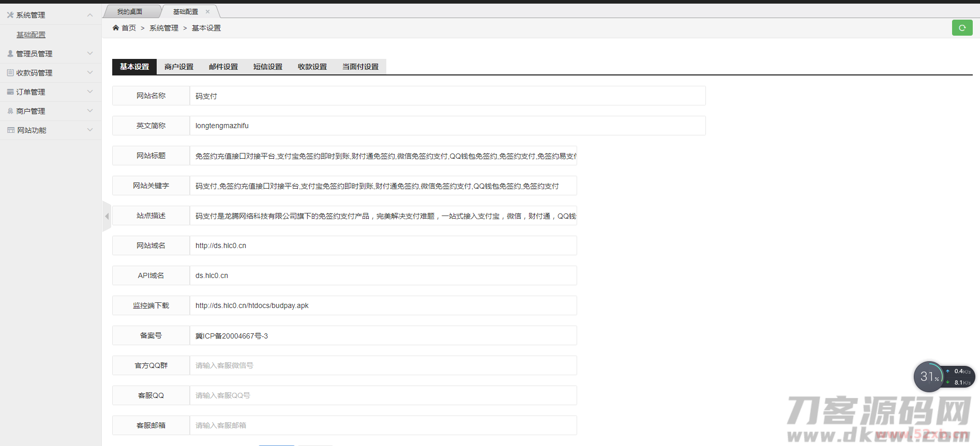Collapse the sidebar with the arrow handle
Viewport: 980px width, 446px height.
click(x=107, y=216)
